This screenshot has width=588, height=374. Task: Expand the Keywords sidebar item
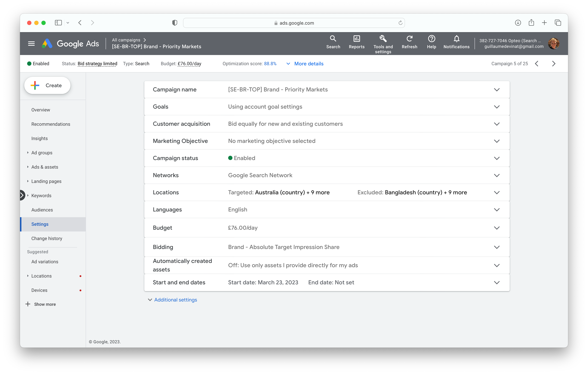tap(28, 196)
